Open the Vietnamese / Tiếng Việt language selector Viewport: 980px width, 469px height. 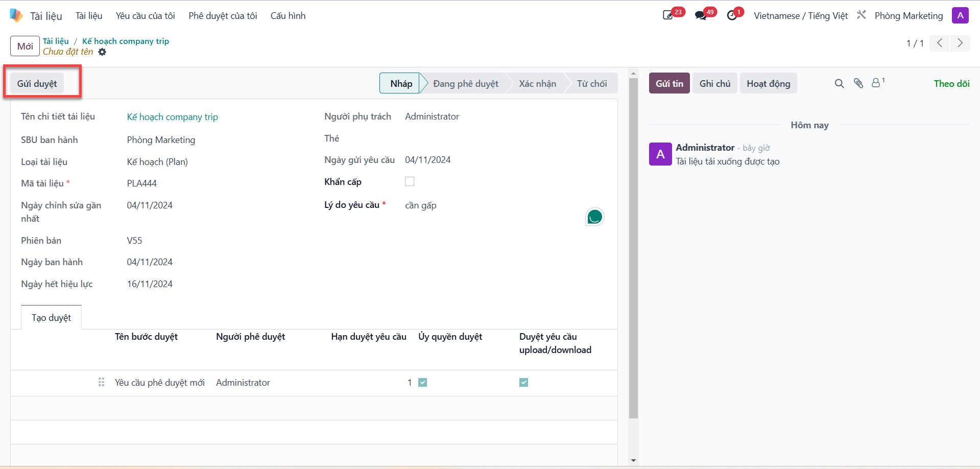point(800,16)
